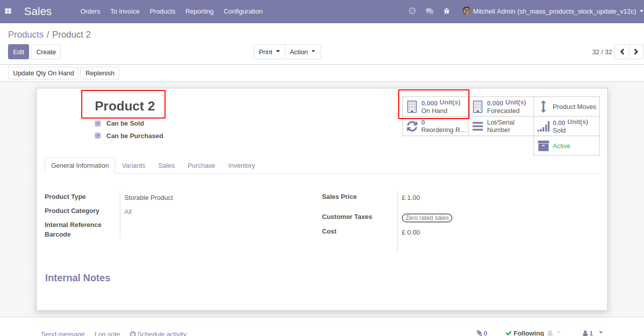Viewport: 644px width, 336px height.
Task: Toggle the Can be Purchased checkbox
Action: point(98,136)
